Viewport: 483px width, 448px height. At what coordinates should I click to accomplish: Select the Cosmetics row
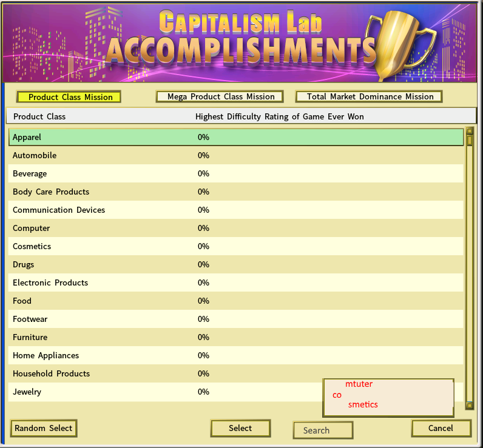click(236, 246)
